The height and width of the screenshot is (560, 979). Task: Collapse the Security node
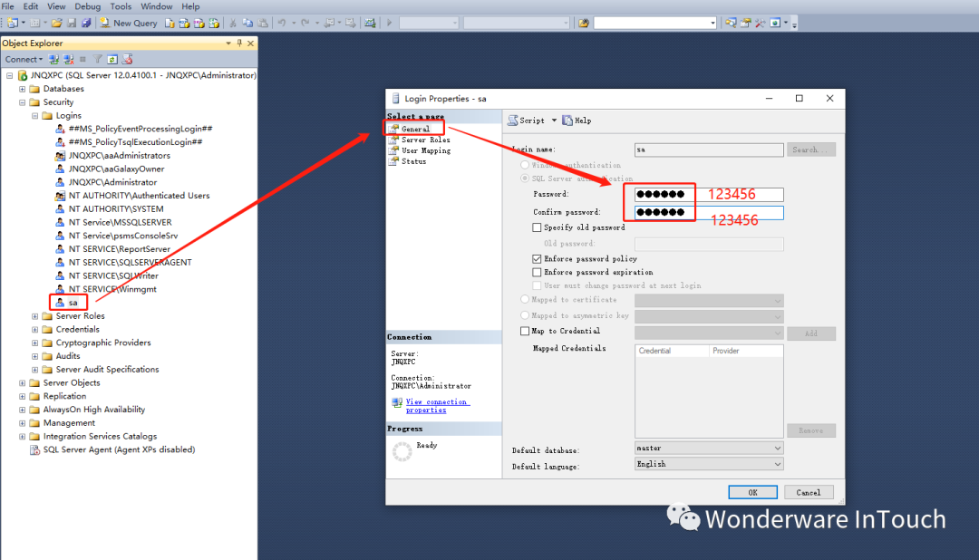pyautogui.click(x=23, y=102)
